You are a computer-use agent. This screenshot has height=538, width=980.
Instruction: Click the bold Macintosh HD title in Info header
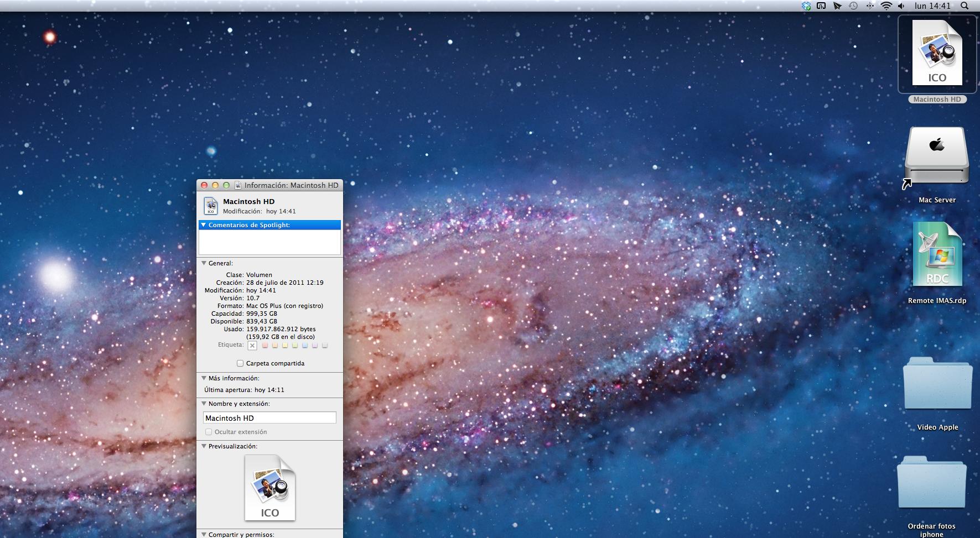pos(249,202)
